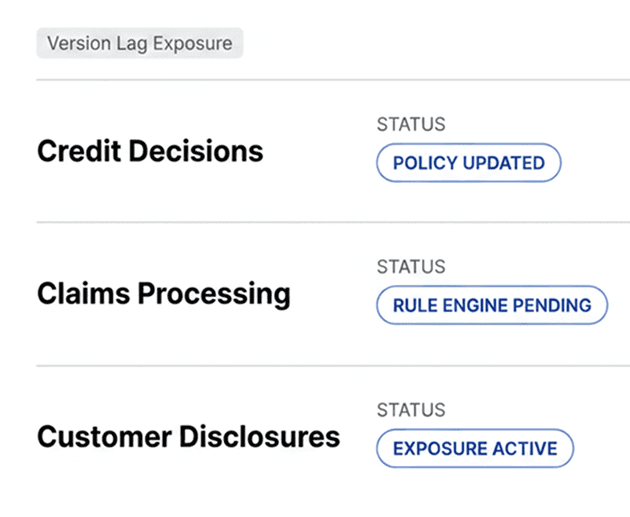The image size is (630, 517).
Task: Click the Version Lag Exposure tag
Action: pos(140,43)
